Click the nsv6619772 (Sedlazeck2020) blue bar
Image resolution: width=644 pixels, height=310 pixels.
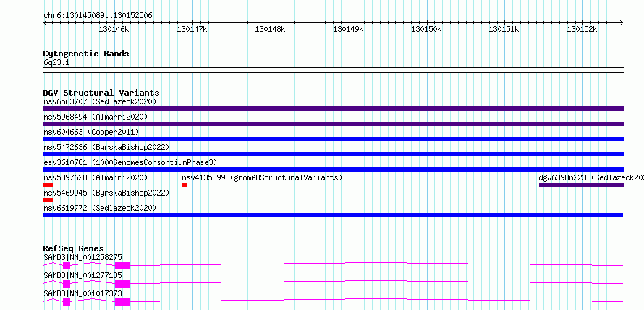(333, 215)
